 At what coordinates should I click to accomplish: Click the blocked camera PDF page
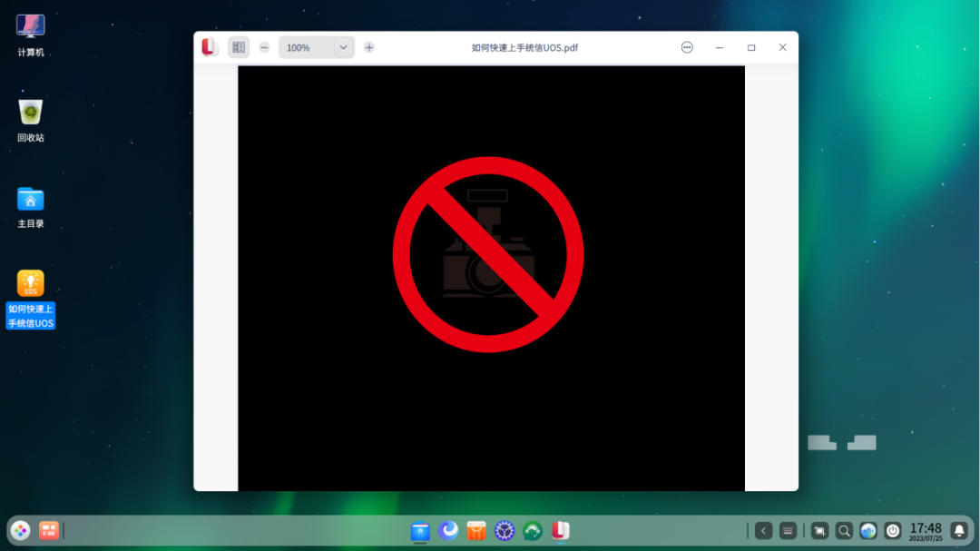tap(491, 279)
